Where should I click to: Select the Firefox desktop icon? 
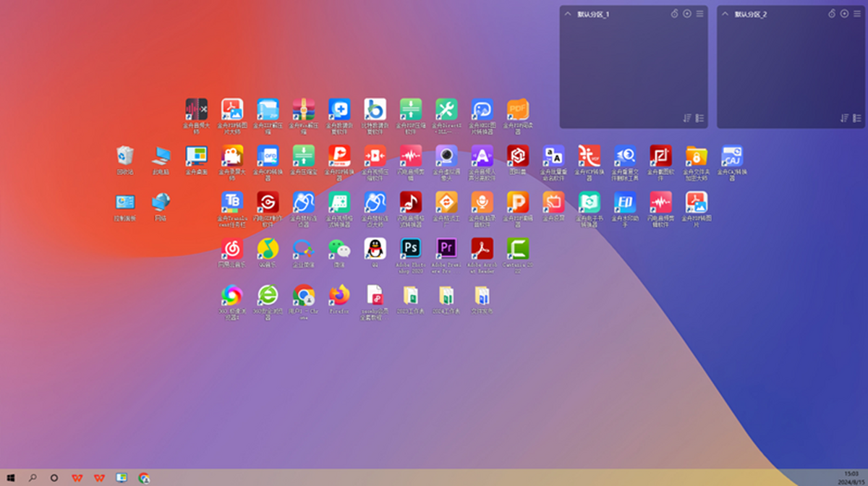[339, 295]
